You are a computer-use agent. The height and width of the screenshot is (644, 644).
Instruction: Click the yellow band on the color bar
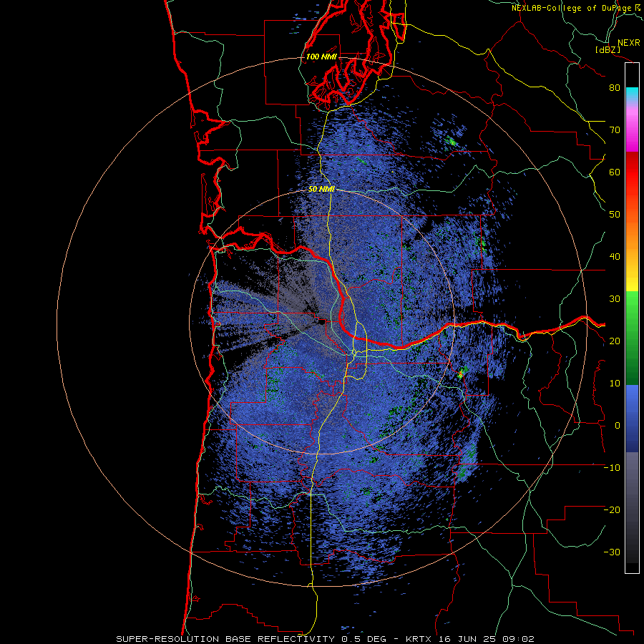632,279
